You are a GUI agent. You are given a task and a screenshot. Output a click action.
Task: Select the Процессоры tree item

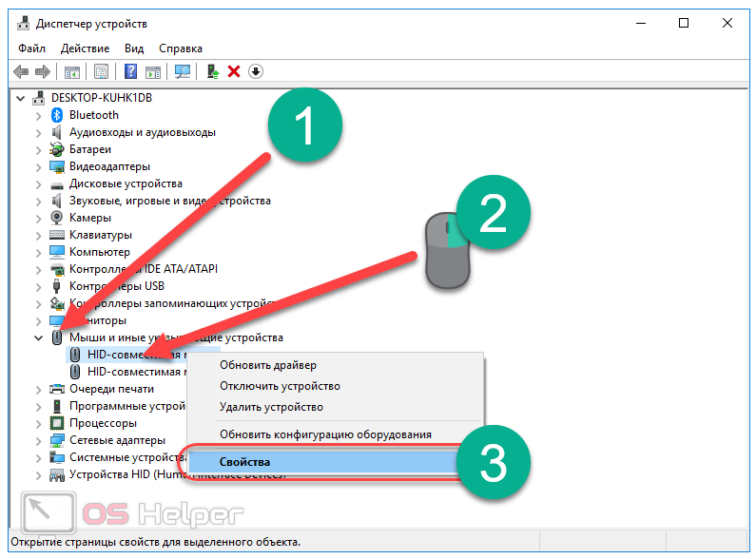pos(103,423)
